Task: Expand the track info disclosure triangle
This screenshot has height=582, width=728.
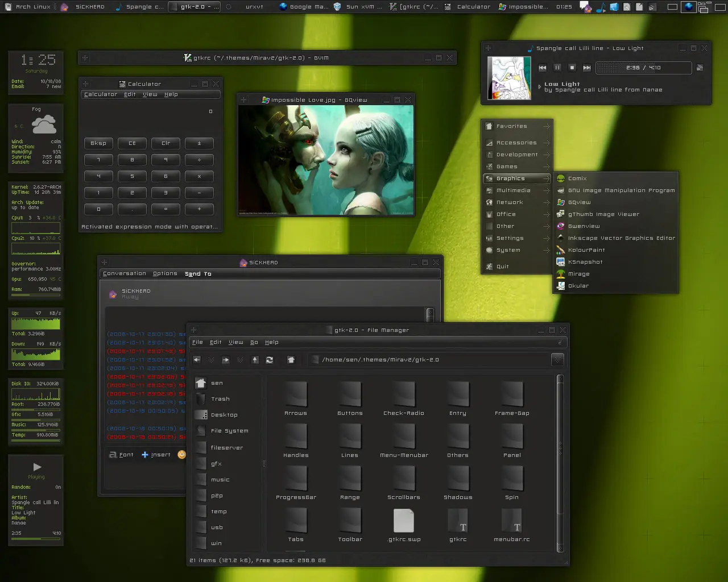Action: pos(539,87)
